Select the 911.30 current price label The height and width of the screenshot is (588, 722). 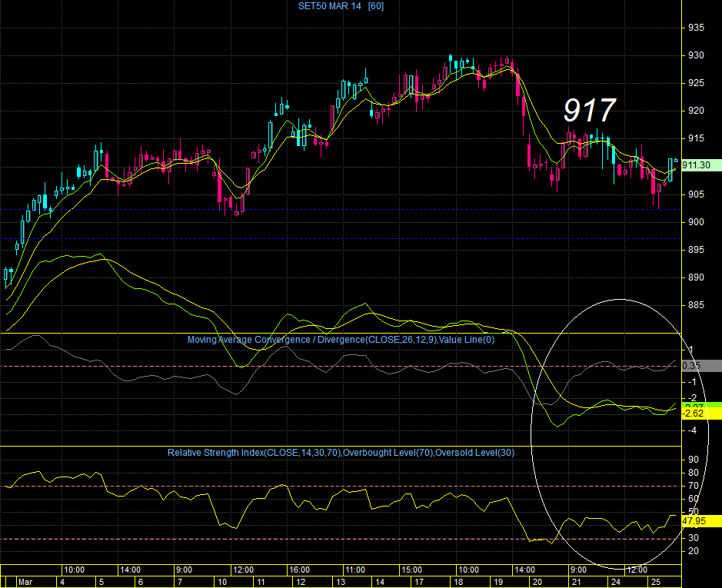[x=702, y=165]
